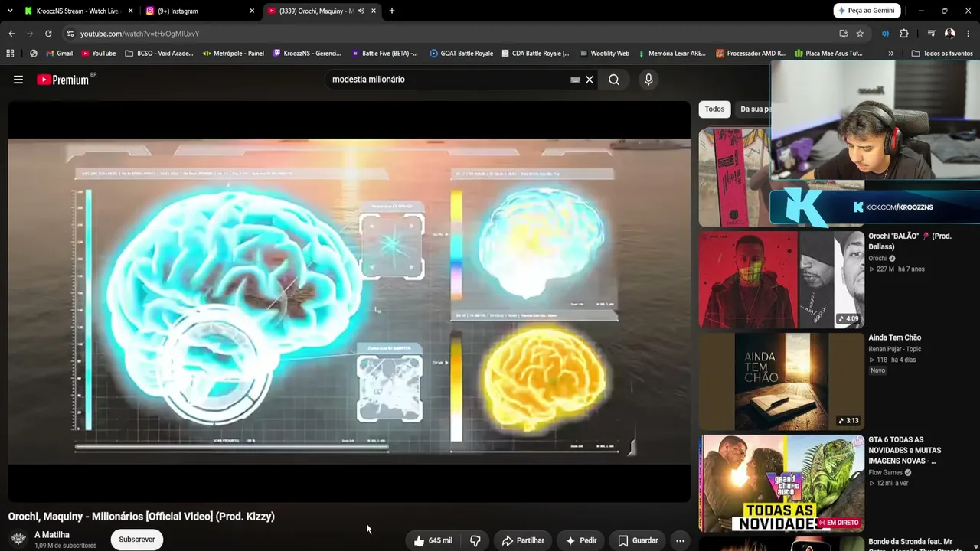Open the Battle Five (BETA) bookmark
980x551 pixels.
384,54
